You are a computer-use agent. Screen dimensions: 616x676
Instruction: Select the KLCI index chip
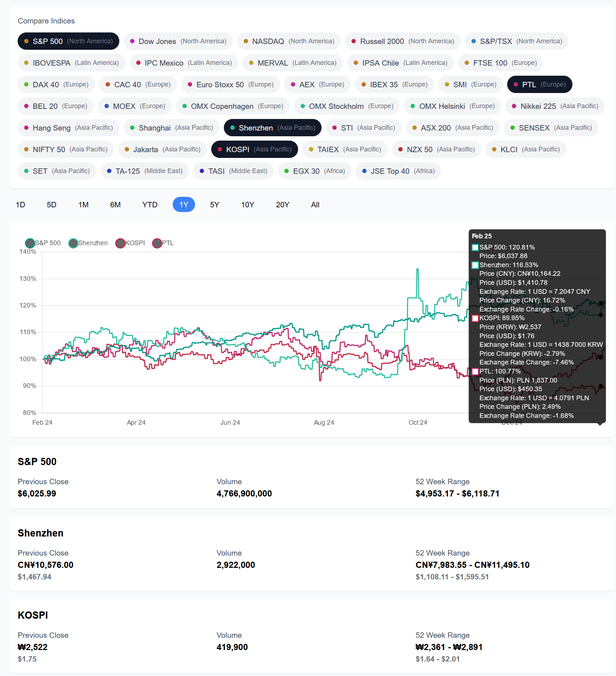tap(526, 149)
